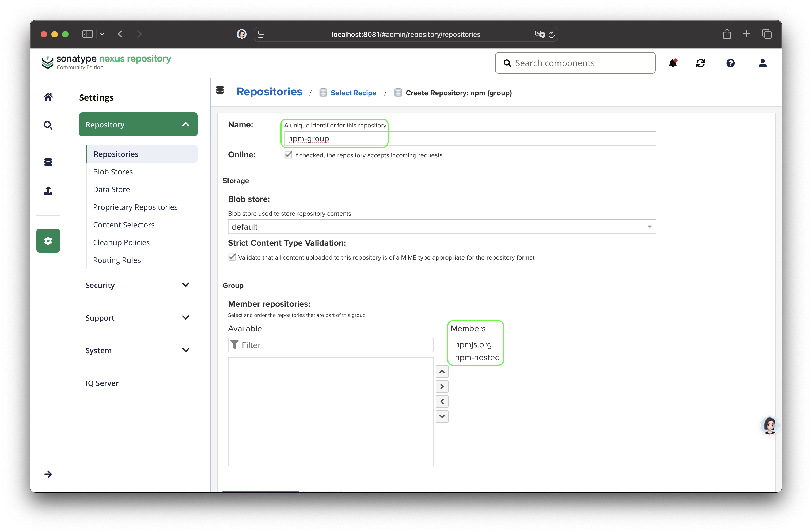Click Safari share icon

(x=727, y=34)
